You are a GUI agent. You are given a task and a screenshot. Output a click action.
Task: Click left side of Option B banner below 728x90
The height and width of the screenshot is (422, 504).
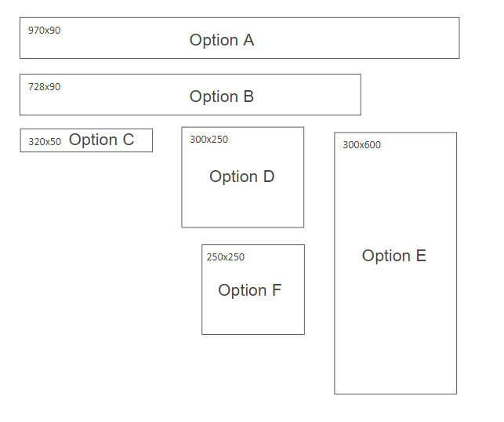[47, 104]
